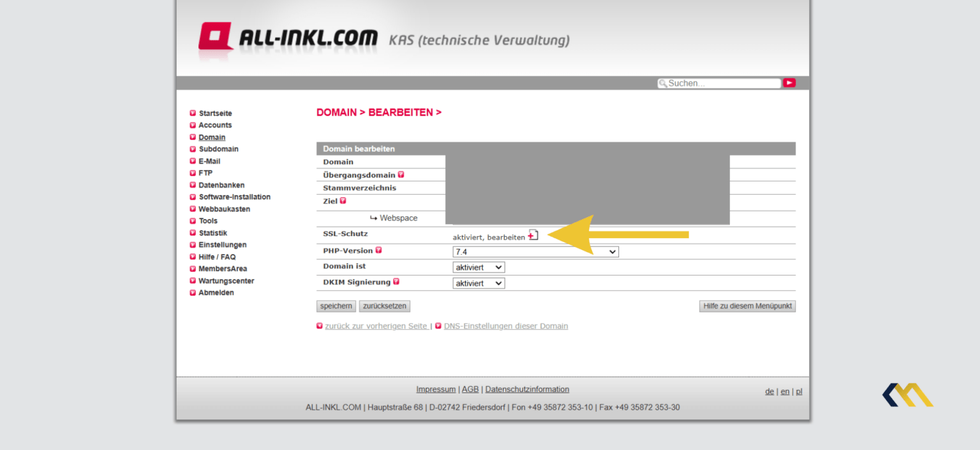Click the red icon beside Startseite

pos(192,113)
